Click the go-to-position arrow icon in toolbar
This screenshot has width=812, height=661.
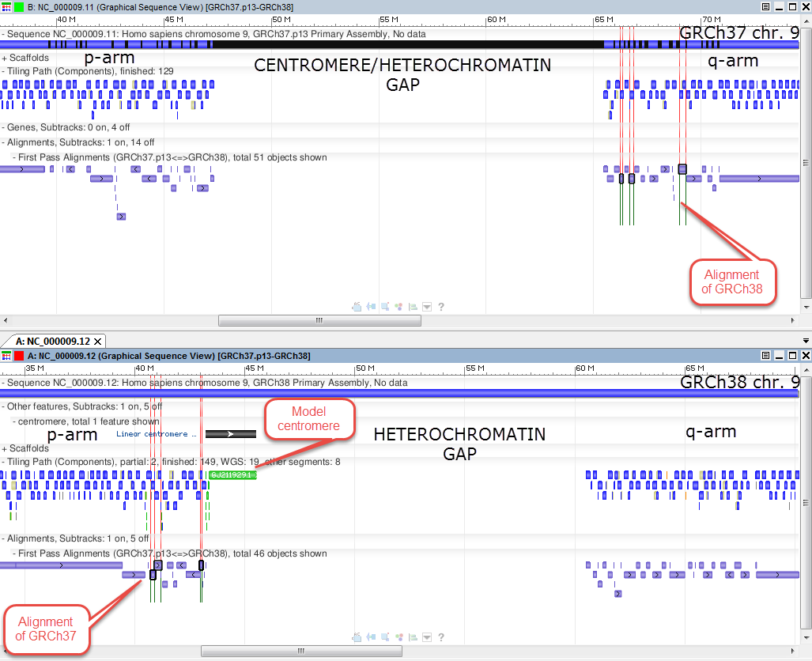click(371, 306)
